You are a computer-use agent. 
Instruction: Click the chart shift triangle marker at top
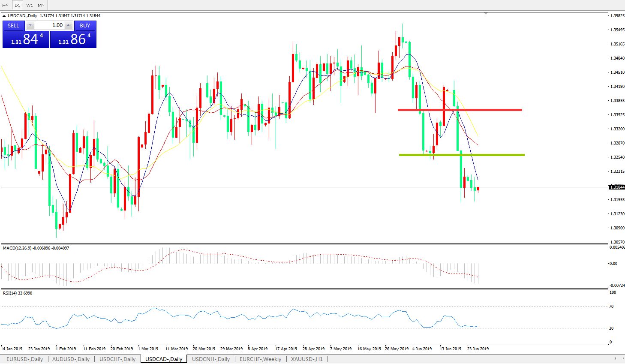486,14
